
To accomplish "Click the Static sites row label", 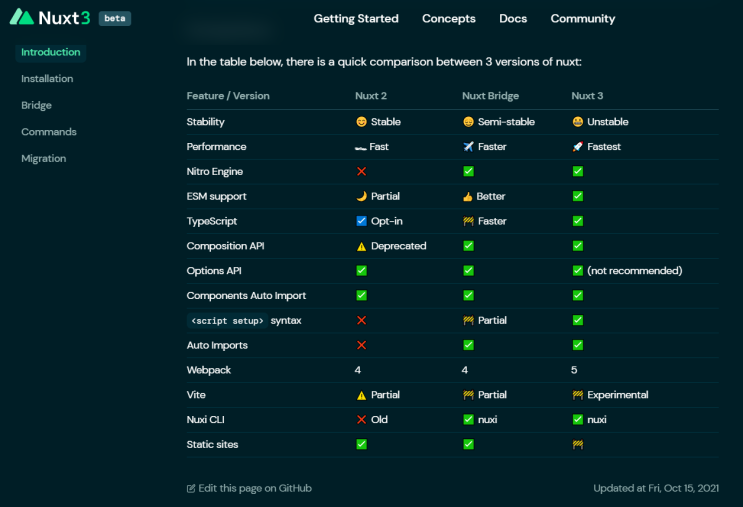I will coord(212,444).
